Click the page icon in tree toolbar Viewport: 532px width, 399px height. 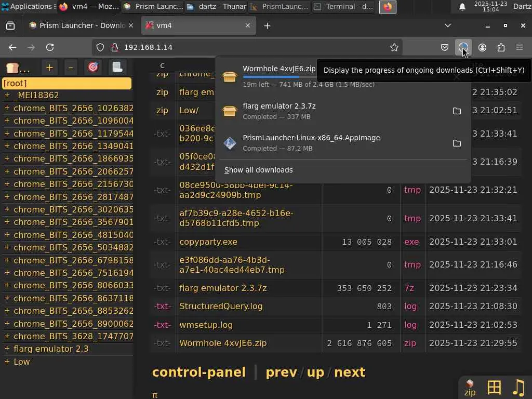click(x=117, y=68)
